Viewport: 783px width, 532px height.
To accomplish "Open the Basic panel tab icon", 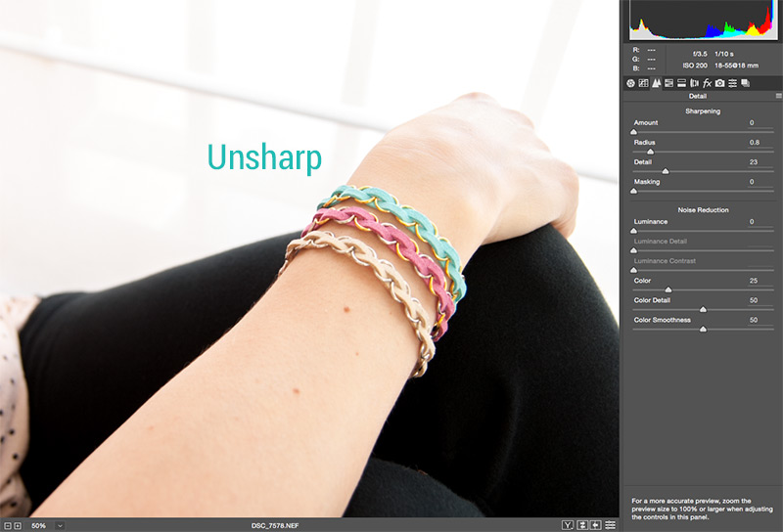I will (x=630, y=83).
